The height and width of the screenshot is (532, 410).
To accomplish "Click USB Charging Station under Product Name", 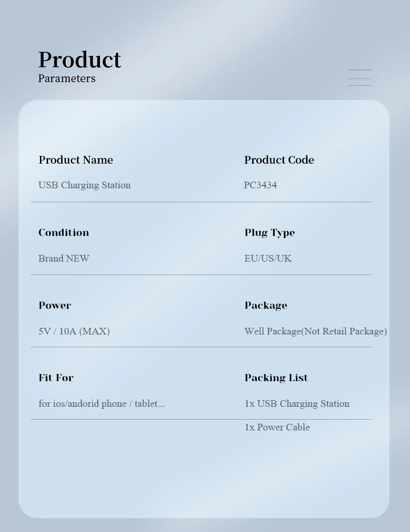I will click(85, 185).
